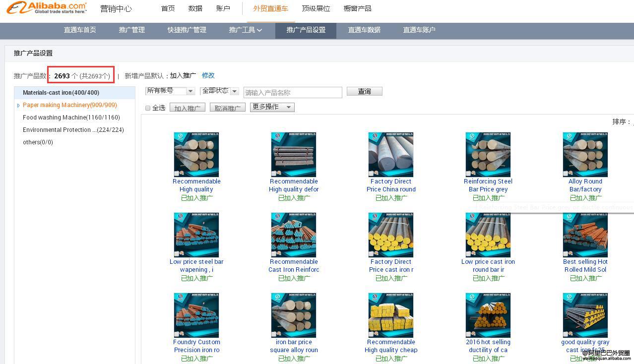The height and width of the screenshot is (364, 634).
Task: Go to 首页 in top navigation
Action: click(x=168, y=8)
